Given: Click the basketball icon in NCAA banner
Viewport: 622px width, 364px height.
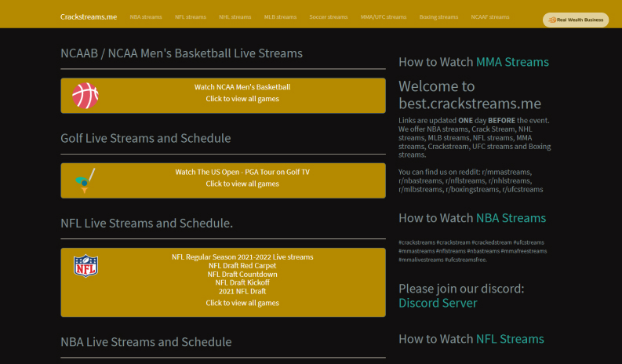Looking at the screenshot, I should pyautogui.click(x=85, y=95).
